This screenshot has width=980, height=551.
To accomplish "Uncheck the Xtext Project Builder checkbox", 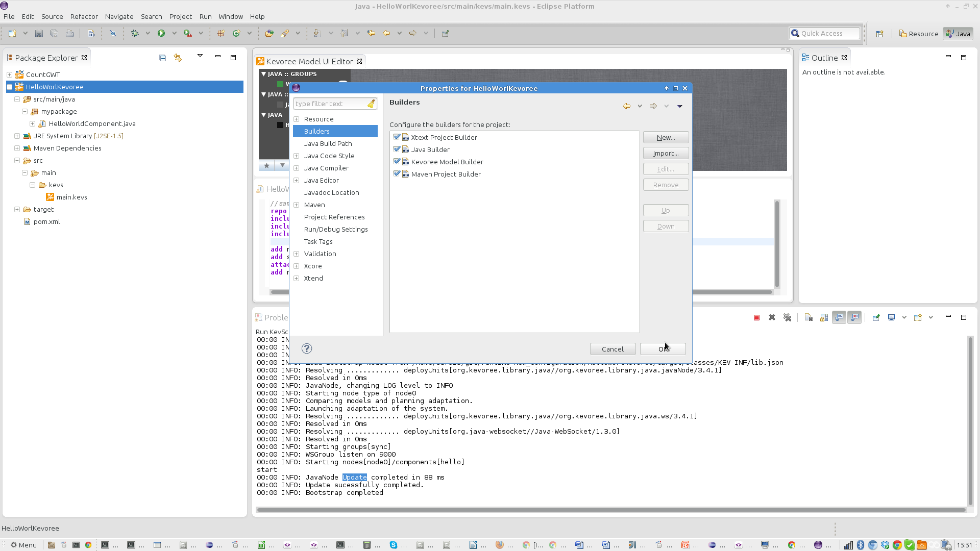I will tap(397, 137).
